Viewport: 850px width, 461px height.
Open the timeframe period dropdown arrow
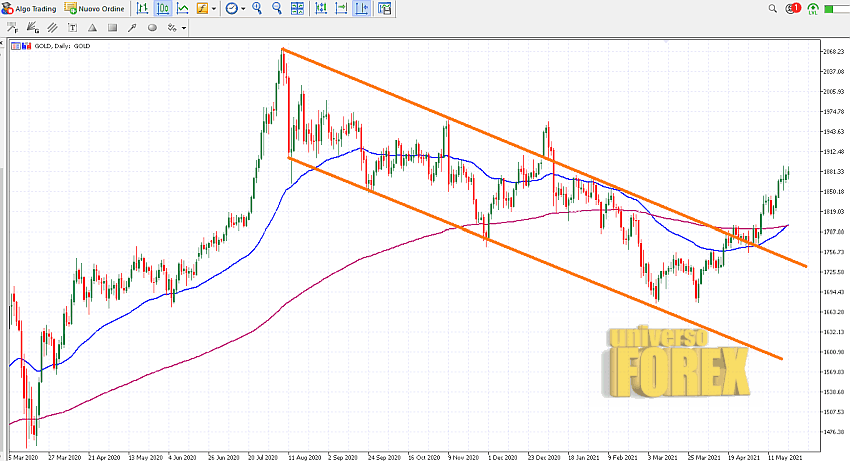[x=244, y=8]
